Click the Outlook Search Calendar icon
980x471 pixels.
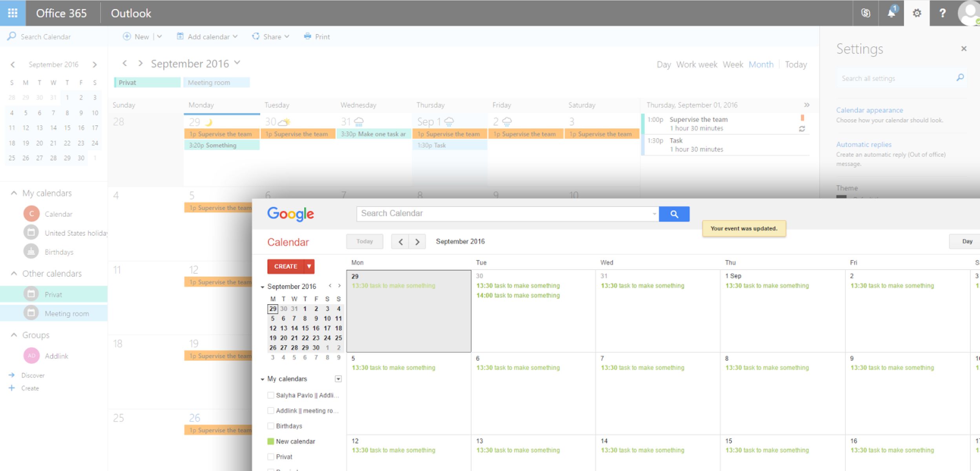click(x=11, y=36)
